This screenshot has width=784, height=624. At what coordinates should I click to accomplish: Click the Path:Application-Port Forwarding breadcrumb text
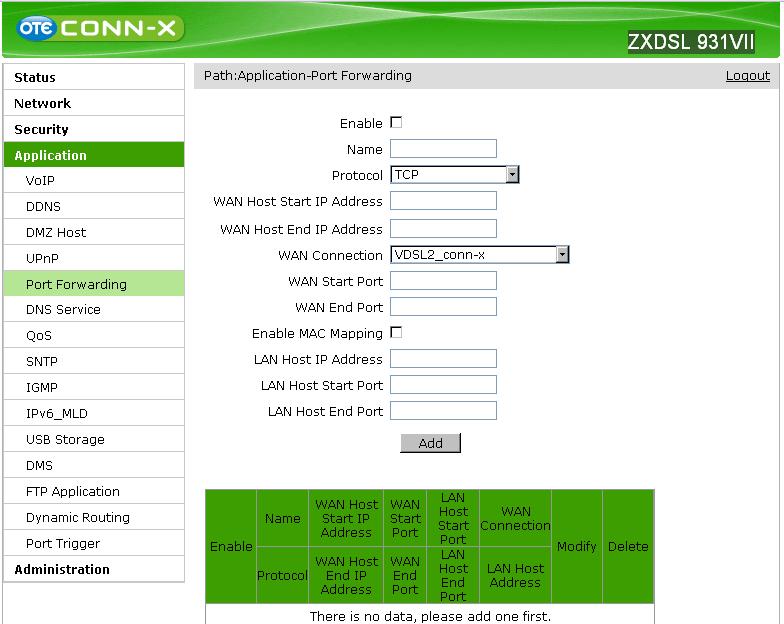[308, 76]
